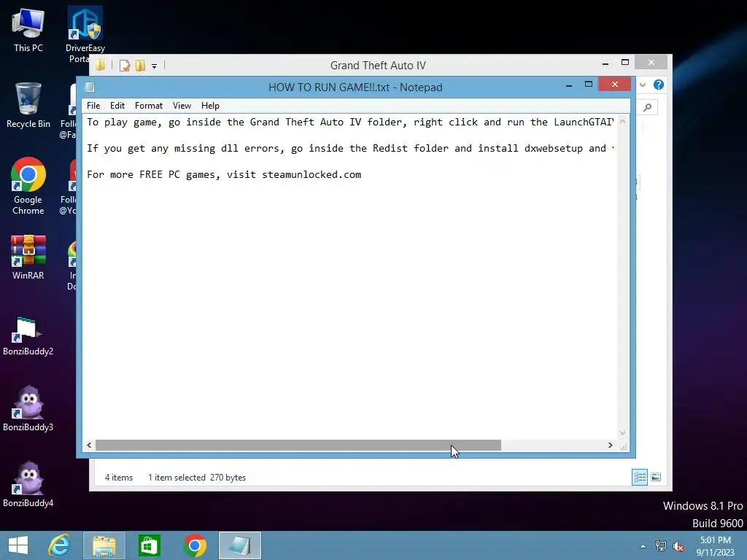Click '4 items' in Explorer status bar

tap(119, 477)
